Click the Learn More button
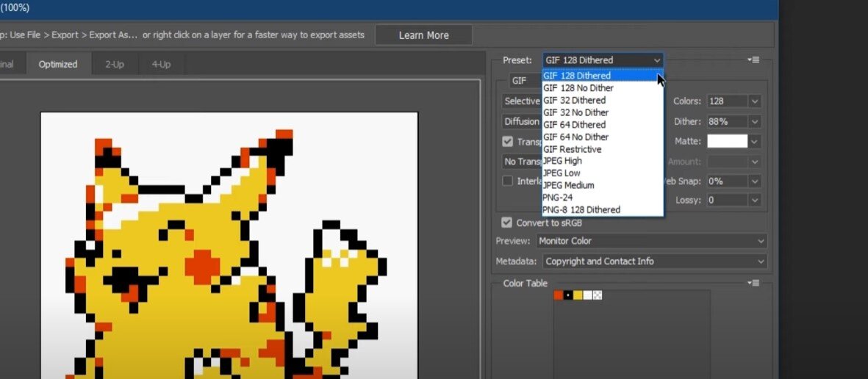The height and width of the screenshot is (379, 868). (423, 35)
